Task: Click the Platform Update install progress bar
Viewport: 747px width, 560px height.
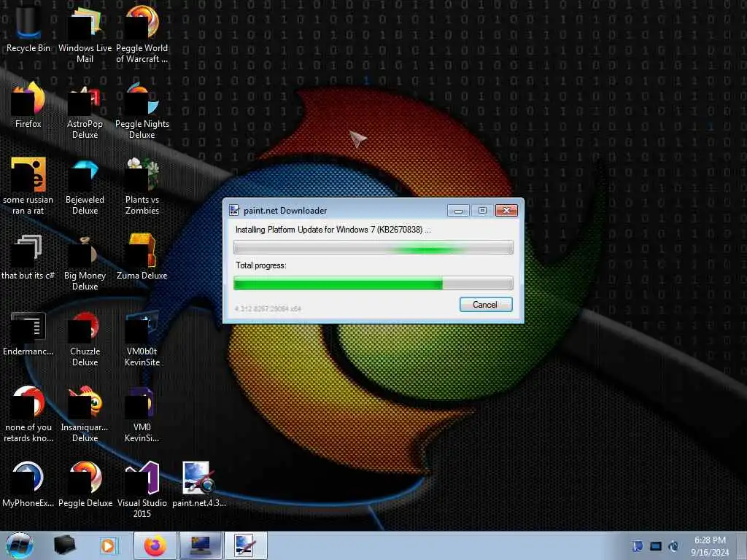Action: coord(373,247)
